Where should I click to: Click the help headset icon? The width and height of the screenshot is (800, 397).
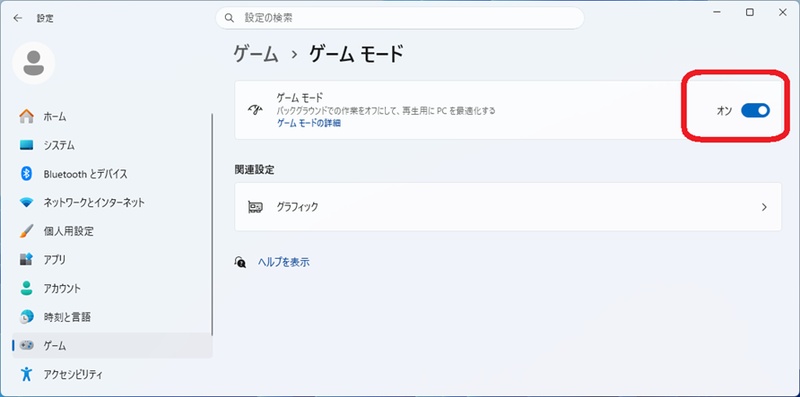(240, 262)
